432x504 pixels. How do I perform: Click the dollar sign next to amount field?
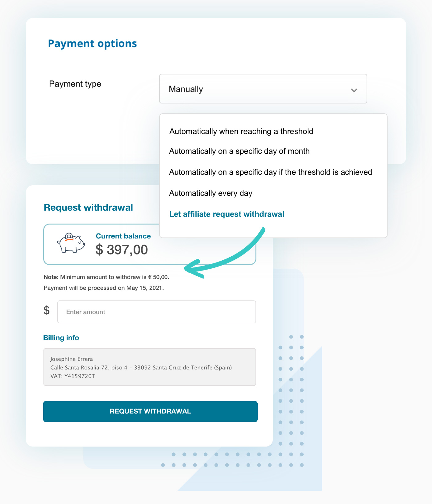47,311
